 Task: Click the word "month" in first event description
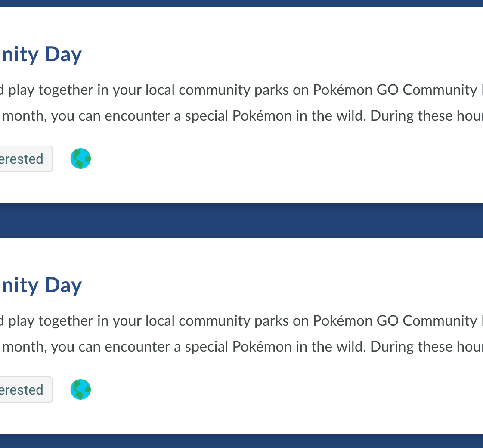point(27,116)
